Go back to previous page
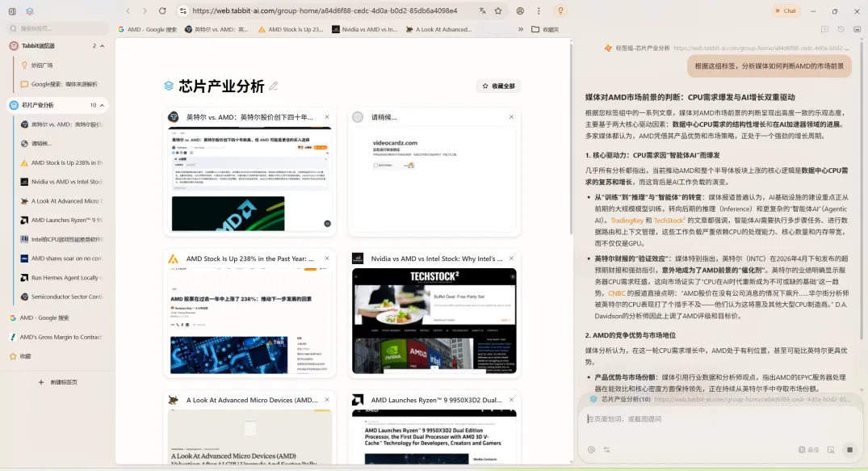The image size is (868, 471). pyautogui.click(x=128, y=11)
